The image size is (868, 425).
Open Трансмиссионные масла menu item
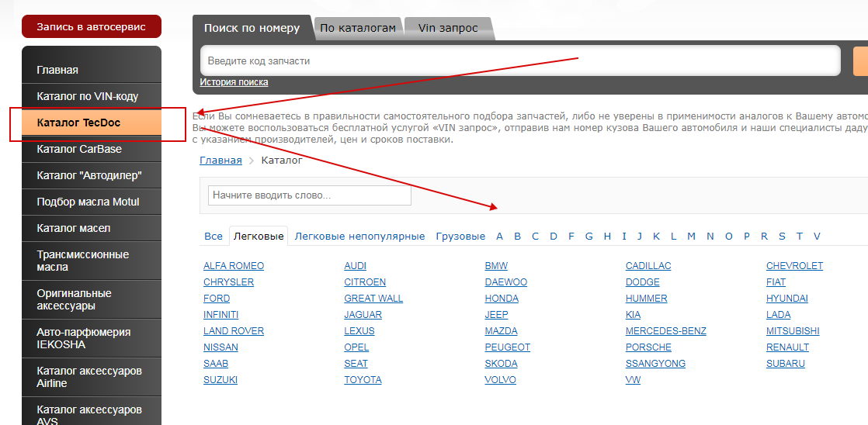click(x=92, y=261)
